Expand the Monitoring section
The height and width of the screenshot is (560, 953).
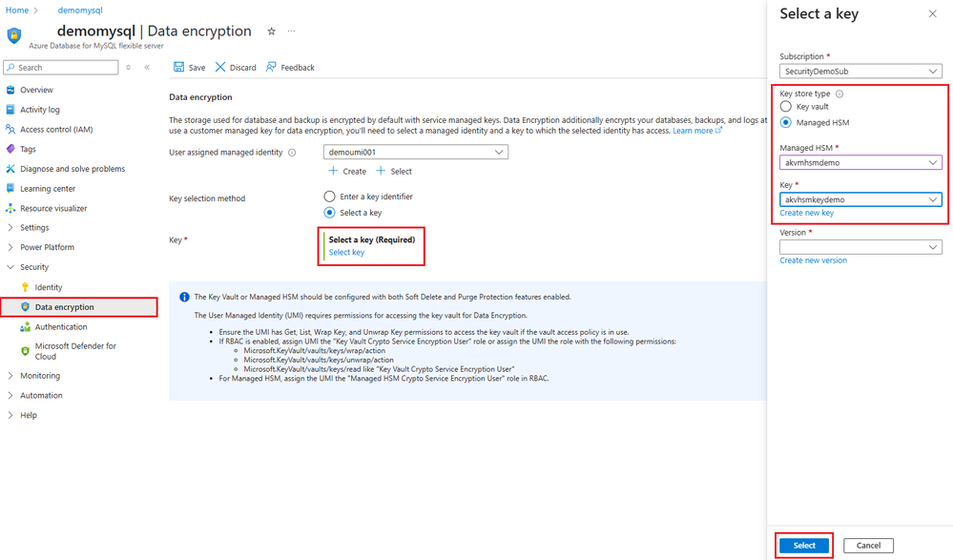click(x=10, y=376)
